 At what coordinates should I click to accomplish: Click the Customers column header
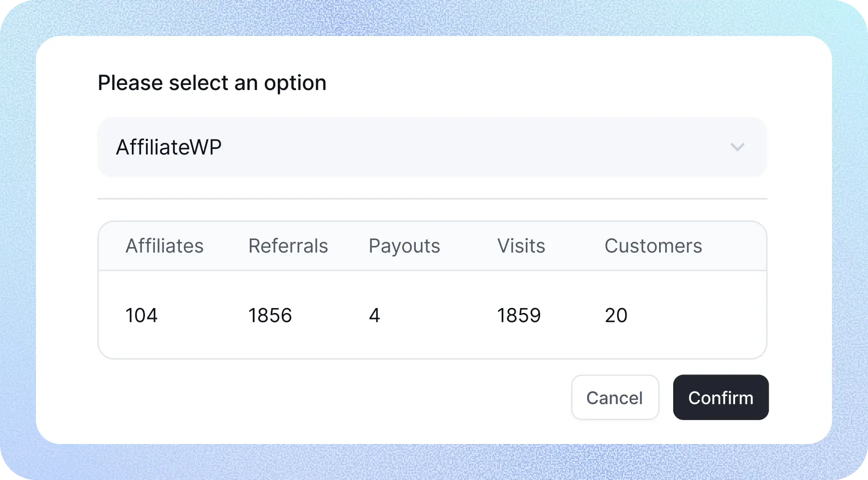[653, 246]
